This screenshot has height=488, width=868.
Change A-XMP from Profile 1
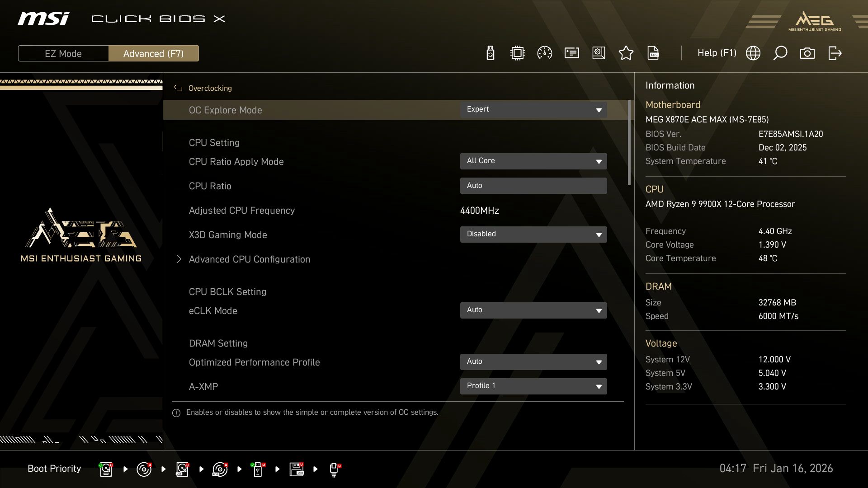point(533,386)
